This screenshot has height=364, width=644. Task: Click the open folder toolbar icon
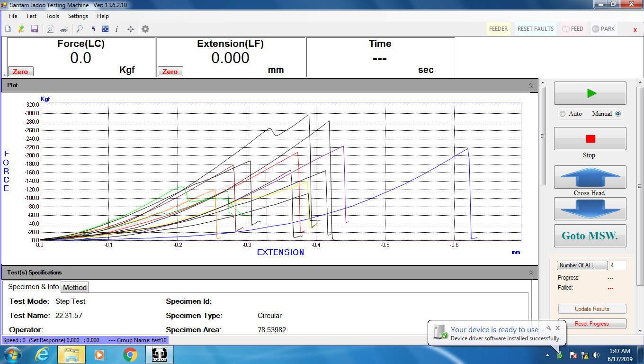pos(21,29)
